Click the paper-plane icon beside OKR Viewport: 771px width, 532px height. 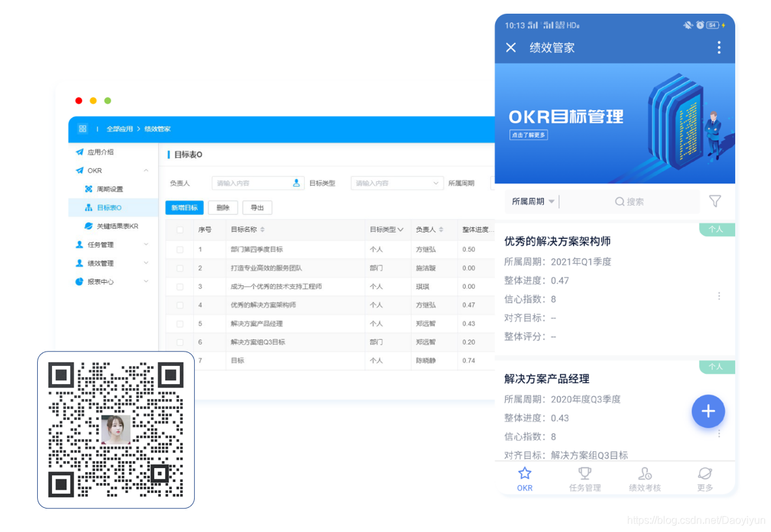(79, 171)
